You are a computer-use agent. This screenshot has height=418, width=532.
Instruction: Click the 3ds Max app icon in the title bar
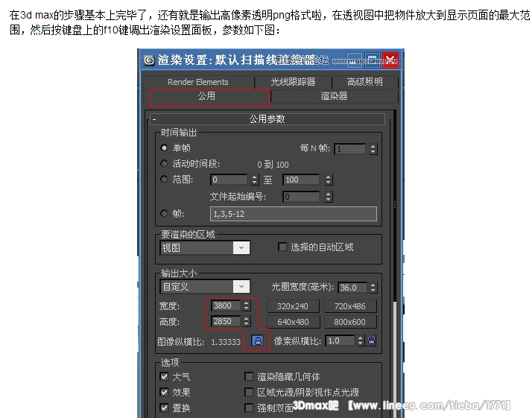[x=149, y=60]
